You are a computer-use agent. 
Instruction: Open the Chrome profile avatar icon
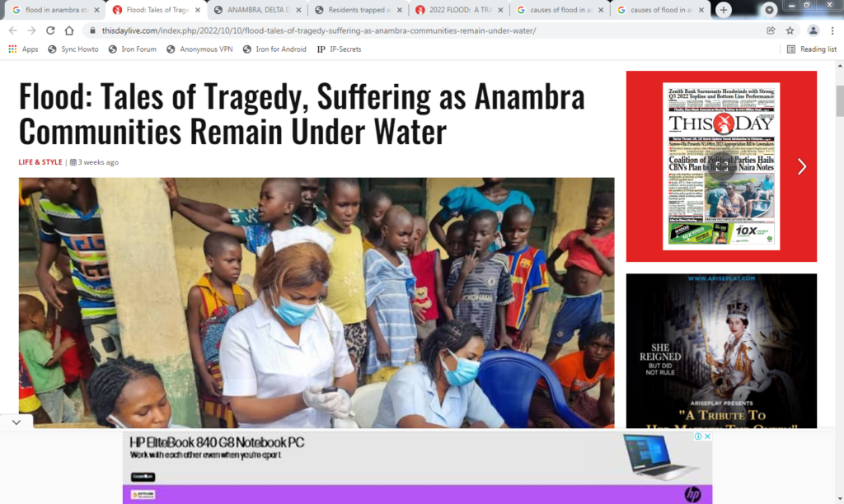[814, 30]
